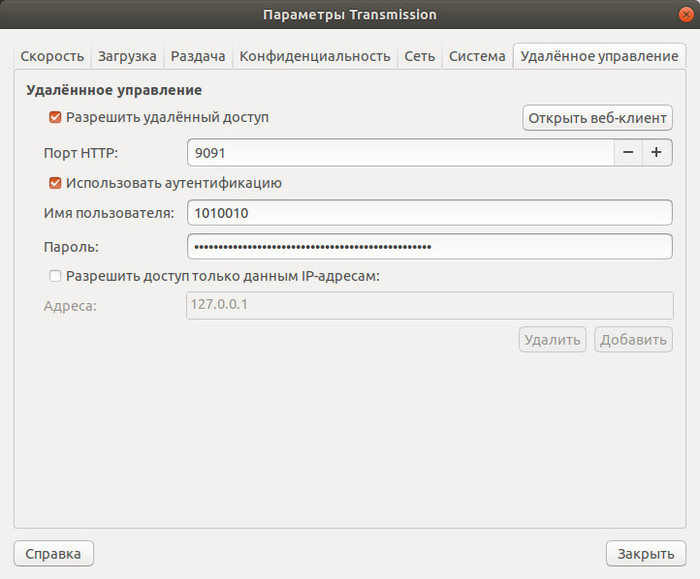Switch to the Система tab
This screenshot has width=700, height=579.
point(477,56)
